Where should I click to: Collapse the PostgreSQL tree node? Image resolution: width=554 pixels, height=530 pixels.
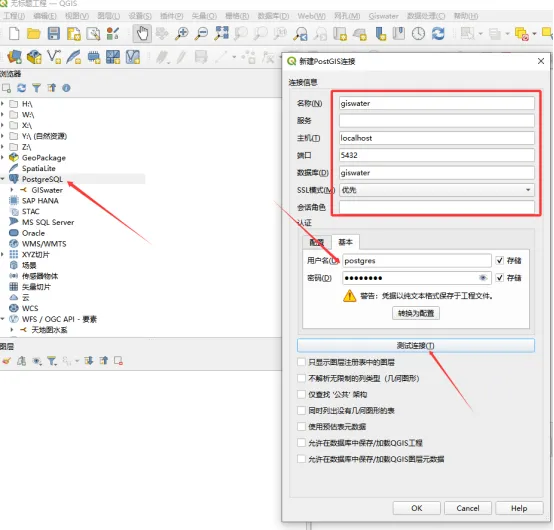coord(2,179)
